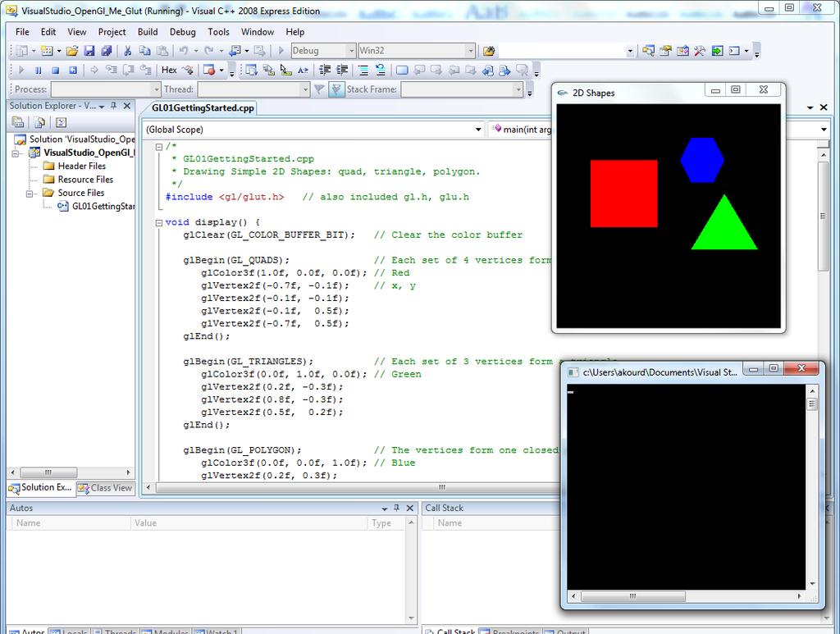
Task: Click the Value column header in Autos
Action: click(x=249, y=523)
